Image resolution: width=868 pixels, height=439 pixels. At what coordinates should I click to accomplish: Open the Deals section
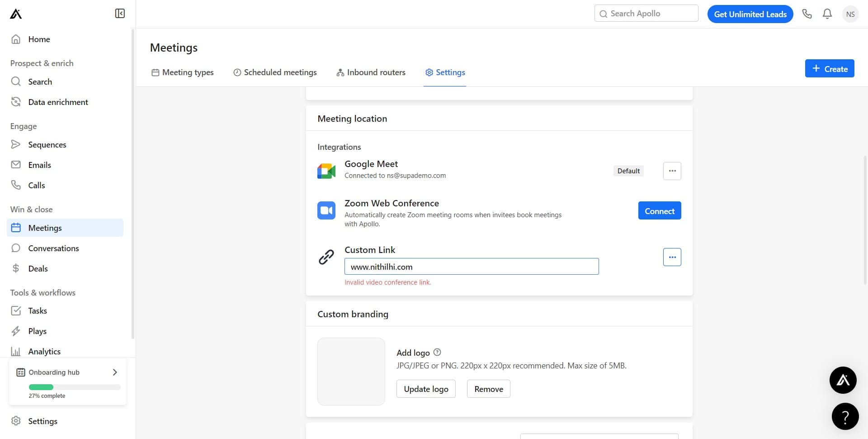click(38, 268)
